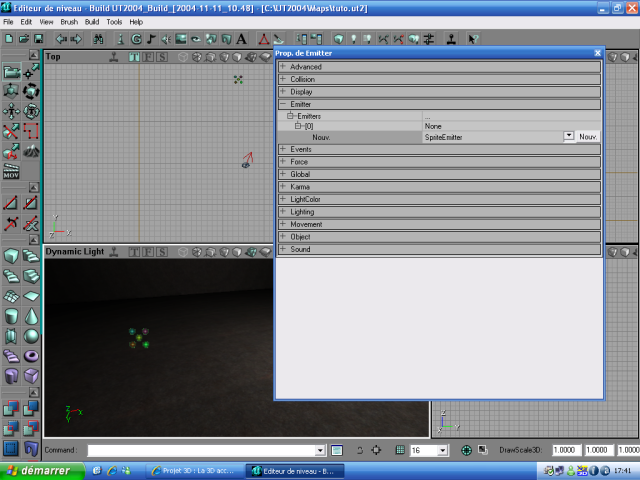Open the Music Browser note icon

(151, 39)
